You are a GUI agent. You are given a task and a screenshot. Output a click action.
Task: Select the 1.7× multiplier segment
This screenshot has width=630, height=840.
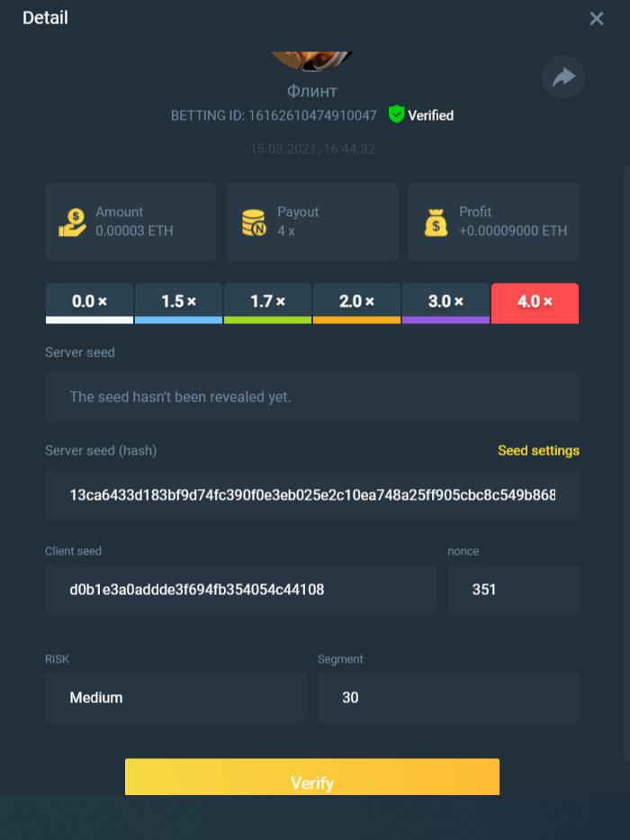click(267, 303)
